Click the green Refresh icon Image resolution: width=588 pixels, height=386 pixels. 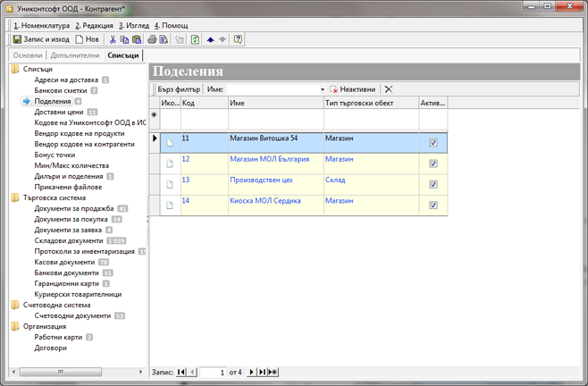coord(195,39)
